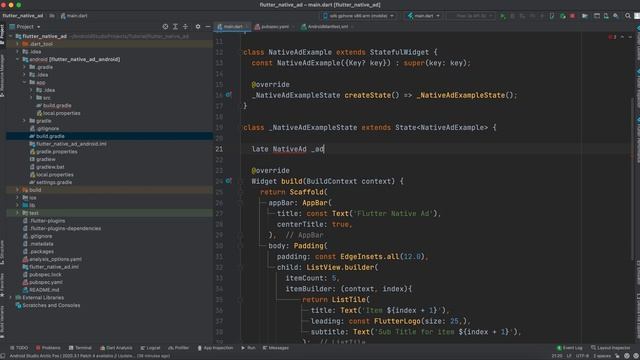Expand the .dart_tool folder
The height and width of the screenshot is (360, 640).
tap(17, 44)
